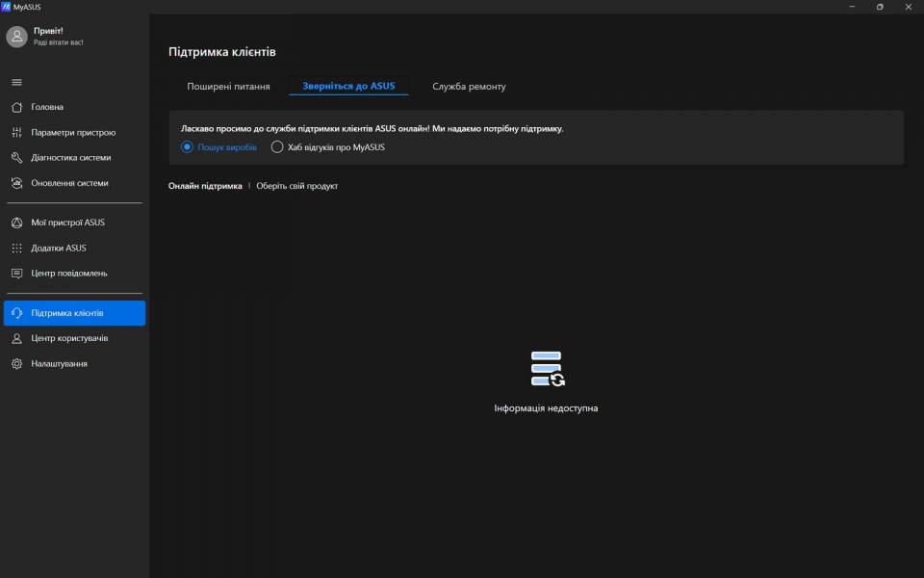Go to Головна in the sidebar
Image resolution: width=924 pixels, height=578 pixels.
tap(74, 107)
